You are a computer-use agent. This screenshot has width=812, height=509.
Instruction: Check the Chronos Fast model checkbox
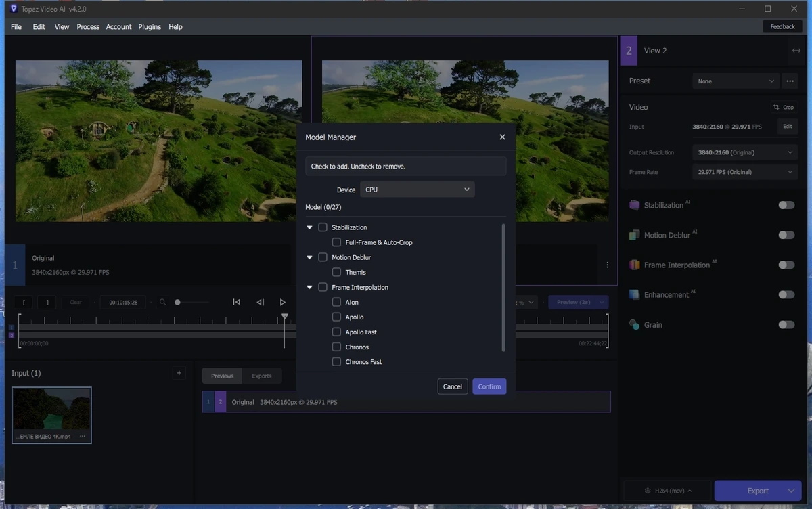coord(336,361)
